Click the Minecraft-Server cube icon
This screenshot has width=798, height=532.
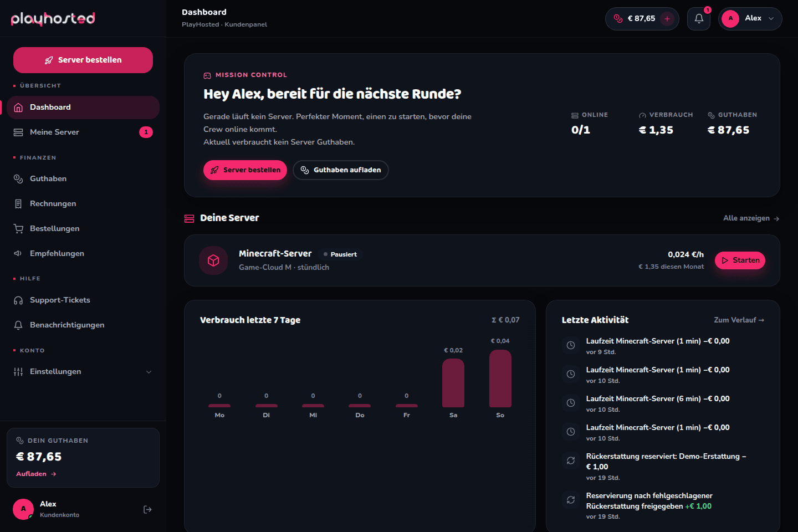[213, 260]
